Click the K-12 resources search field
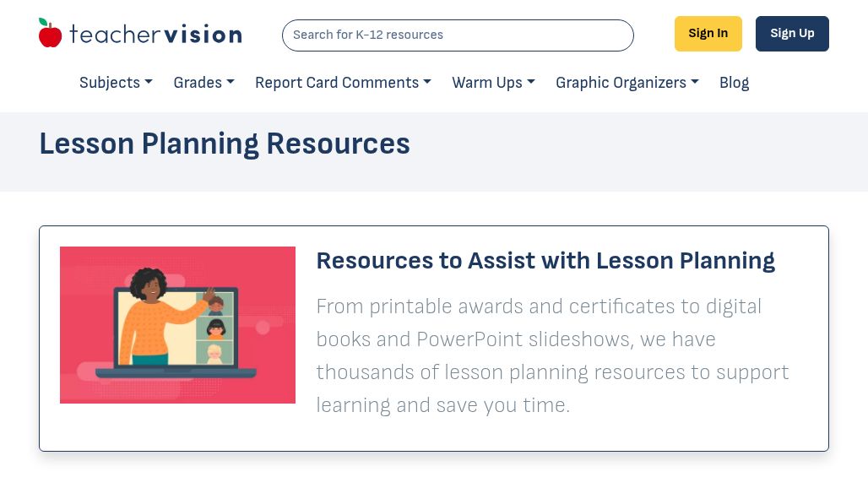 point(458,35)
